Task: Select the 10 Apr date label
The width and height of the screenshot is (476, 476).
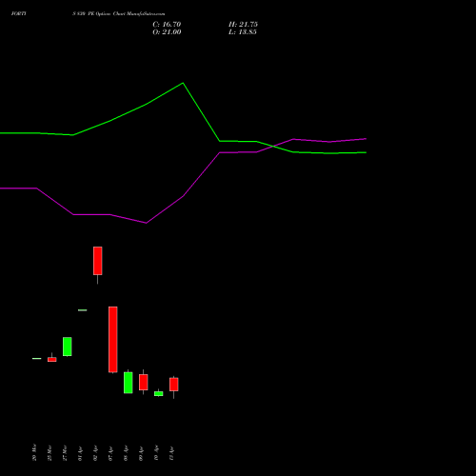Action: coord(156,453)
